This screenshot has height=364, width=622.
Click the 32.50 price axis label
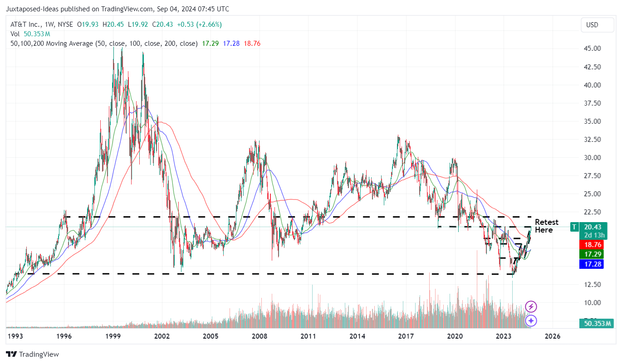tap(593, 139)
